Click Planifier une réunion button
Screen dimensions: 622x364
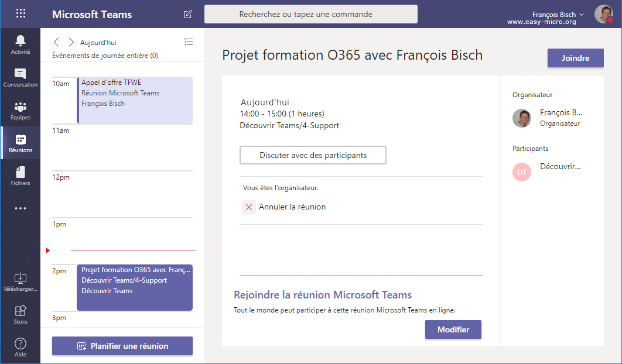point(122,346)
